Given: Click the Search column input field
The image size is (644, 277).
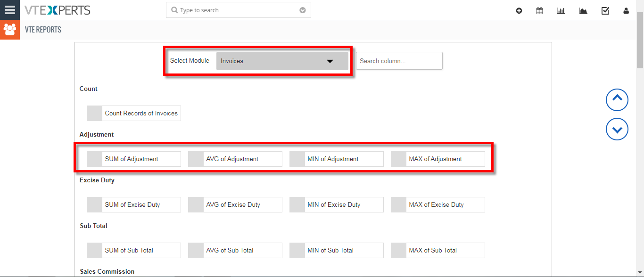Looking at the screenshot, I should 399,61.
